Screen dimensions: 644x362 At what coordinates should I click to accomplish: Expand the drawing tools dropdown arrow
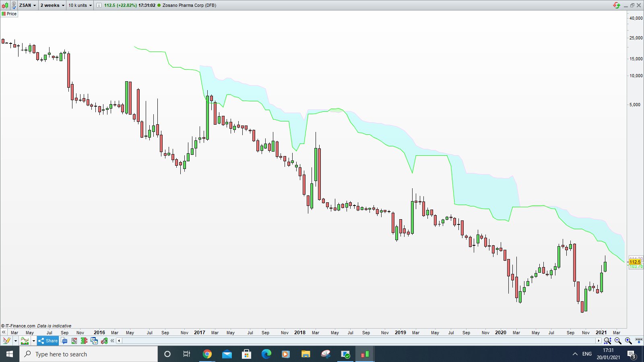point(15,341)
